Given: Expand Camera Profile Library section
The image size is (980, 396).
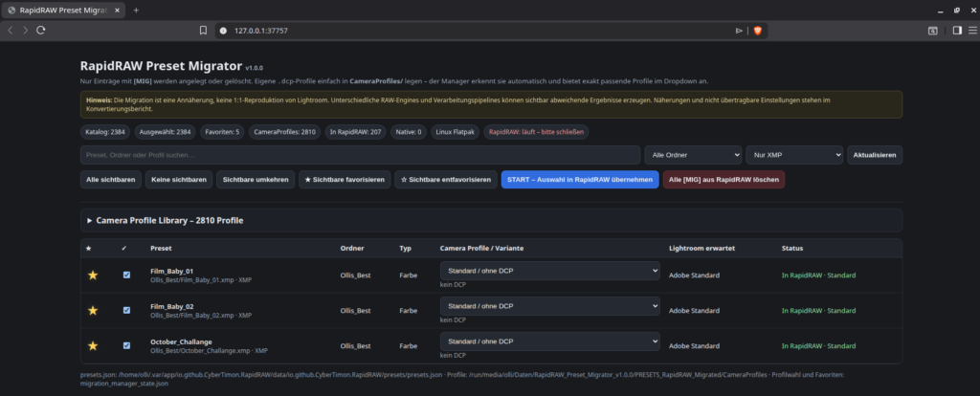Looking at the screenshot, I should click(x=491, y=221).
